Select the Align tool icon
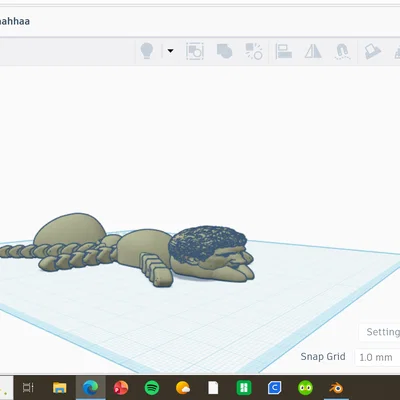Screen dimensions: 400x400 pyautogui.click(x=284, y=51)
